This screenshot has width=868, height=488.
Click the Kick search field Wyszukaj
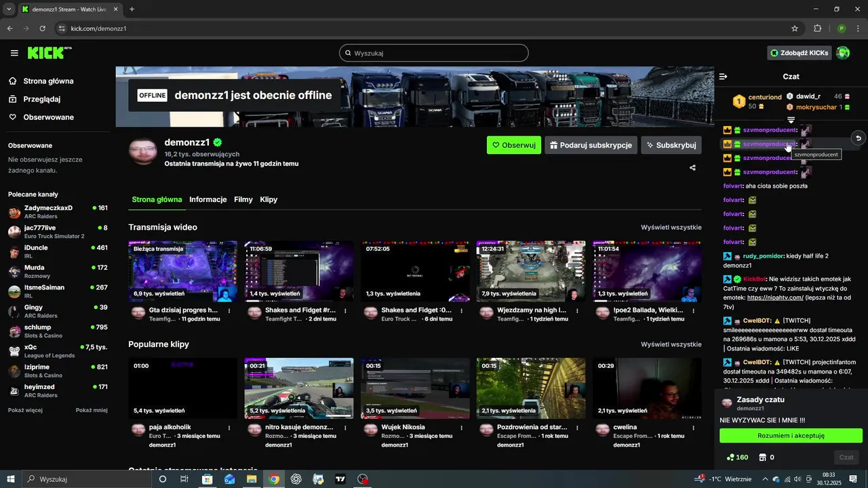pyautogui.click(x=434, y=53)
